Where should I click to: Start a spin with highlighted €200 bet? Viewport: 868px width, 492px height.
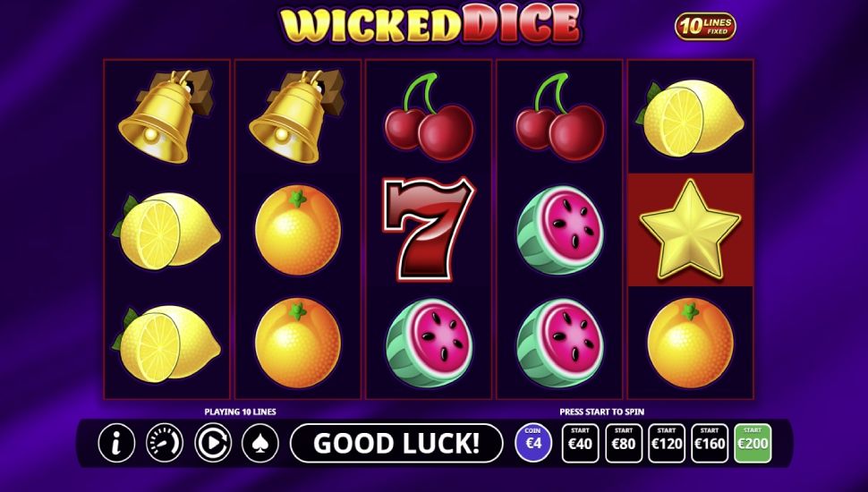coord(753,444)
